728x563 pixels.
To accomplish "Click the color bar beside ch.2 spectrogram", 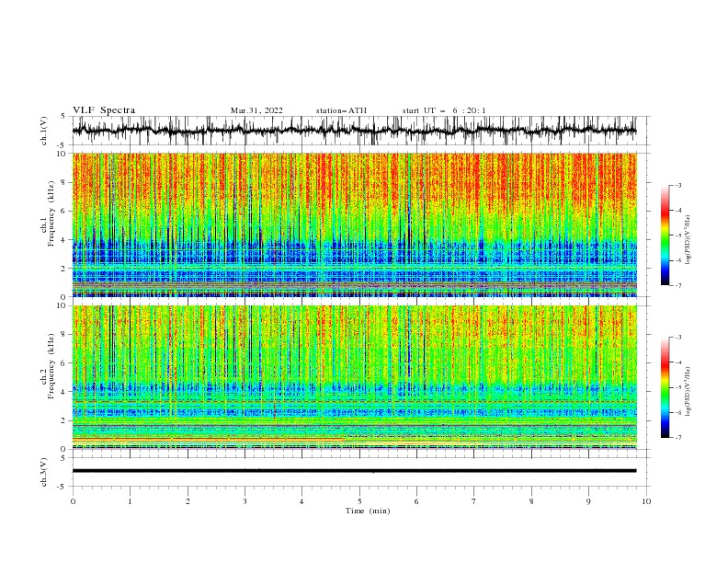I will (665, 387).
